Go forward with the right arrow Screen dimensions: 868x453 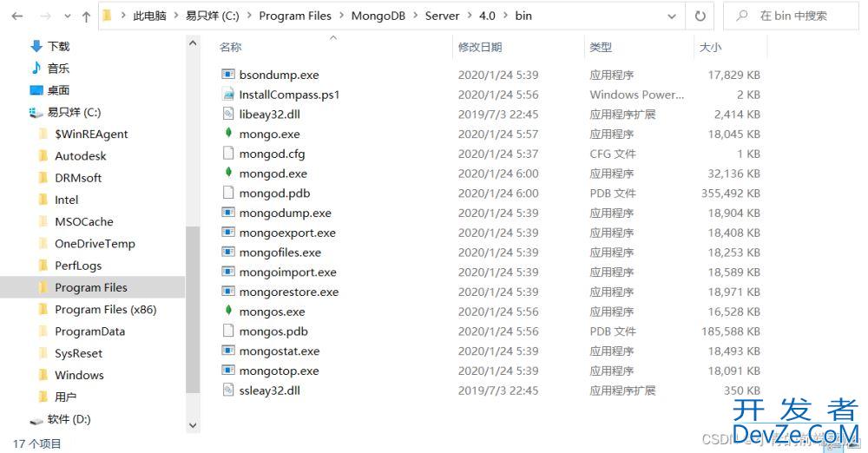45,16
